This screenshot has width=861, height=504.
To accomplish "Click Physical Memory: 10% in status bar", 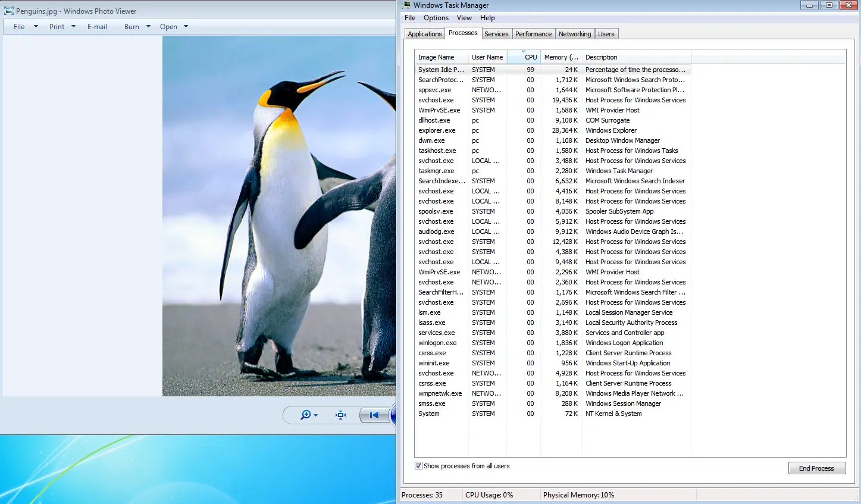I will coord(578,495).
